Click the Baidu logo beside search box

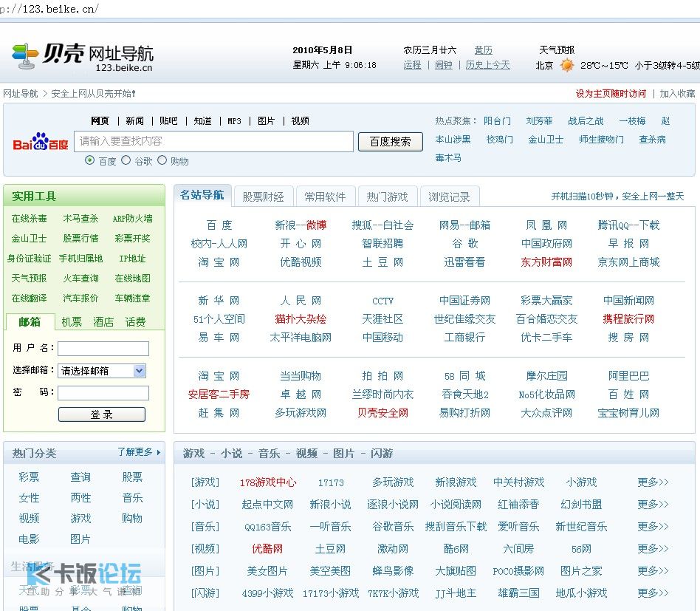(41, 142)
